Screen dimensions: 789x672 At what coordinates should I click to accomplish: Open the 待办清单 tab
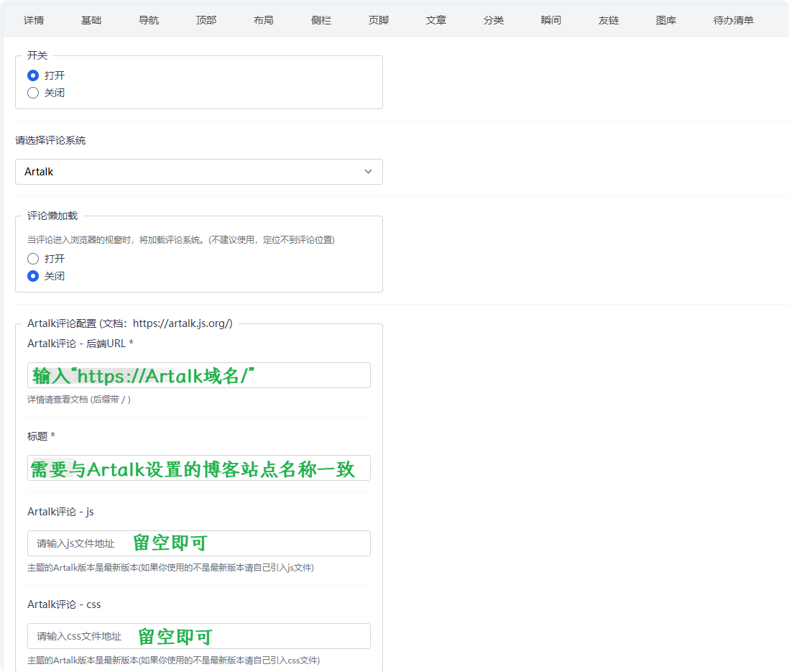pyautogui.click(x=733, y=20)
